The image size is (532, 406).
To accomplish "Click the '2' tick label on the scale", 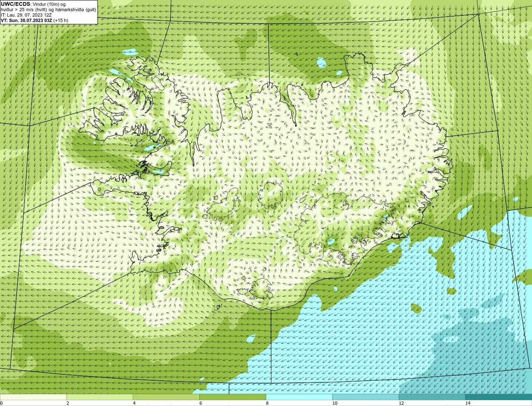I will 68,403.
